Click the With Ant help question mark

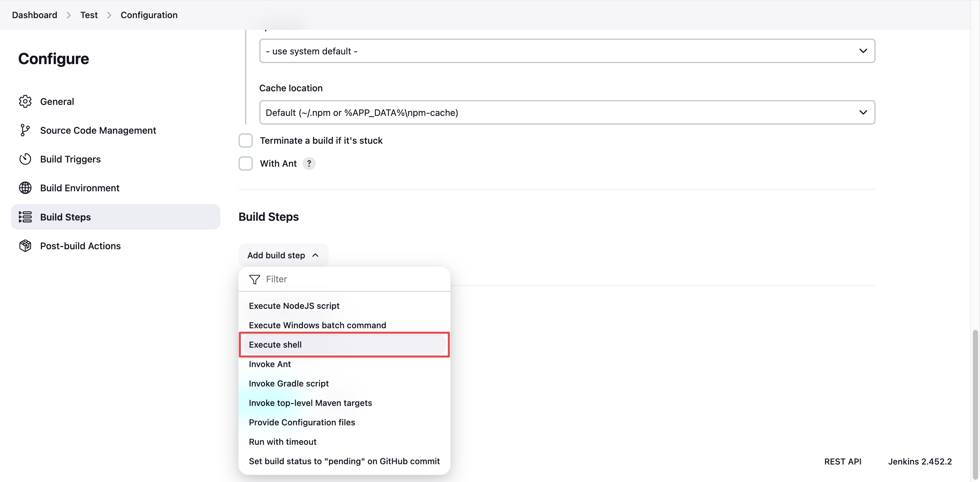pos(309,163)
